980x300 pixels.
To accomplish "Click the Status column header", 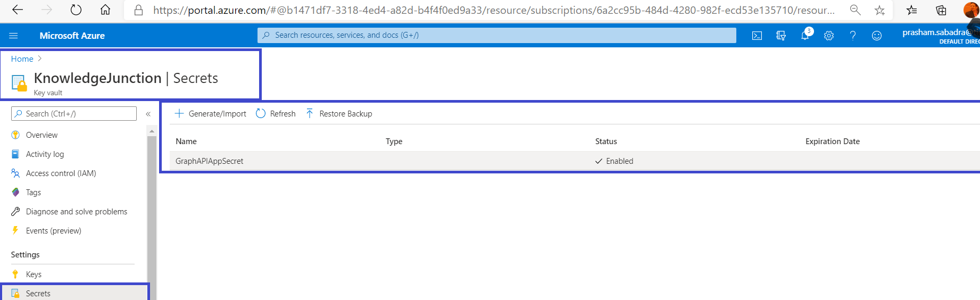I will point(606,141).
